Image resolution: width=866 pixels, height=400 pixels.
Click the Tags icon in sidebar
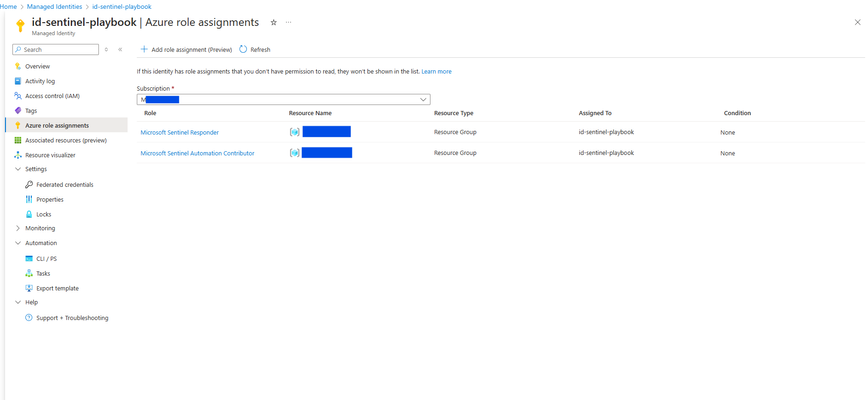pyautogui.click(x=18, y=110)
